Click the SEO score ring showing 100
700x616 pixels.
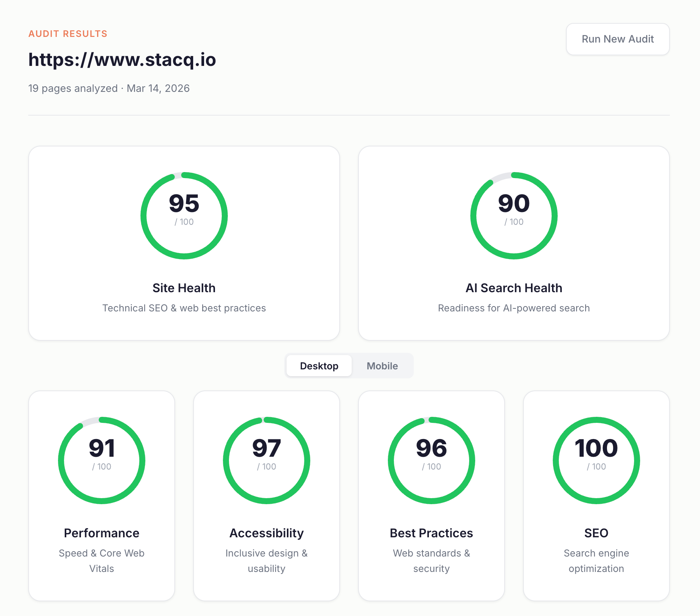[596, 460]
